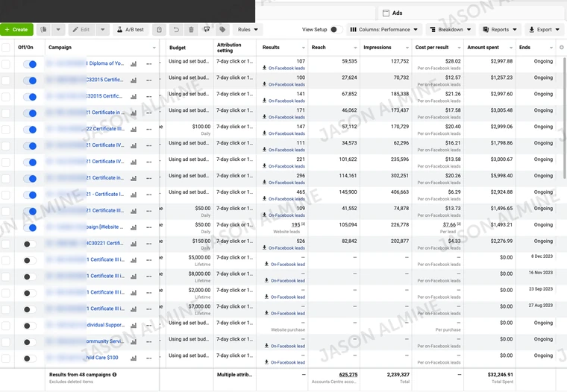Sort by the Cost per result column
The width and height of the screenshot is (567, 392).
click(x=437, y=48)
